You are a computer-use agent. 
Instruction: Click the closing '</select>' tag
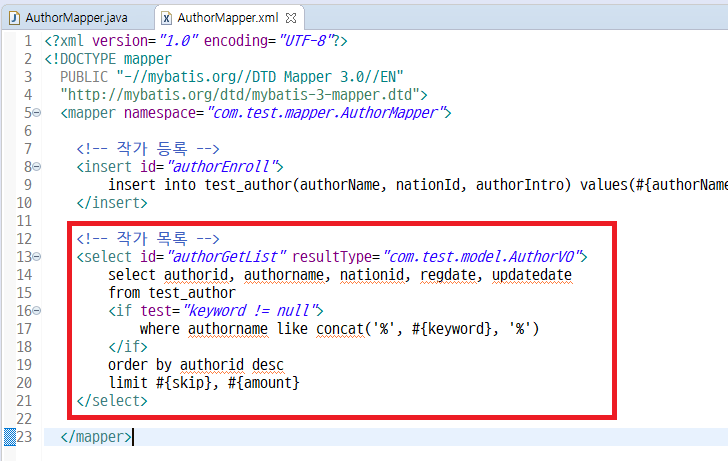point(112,401)
